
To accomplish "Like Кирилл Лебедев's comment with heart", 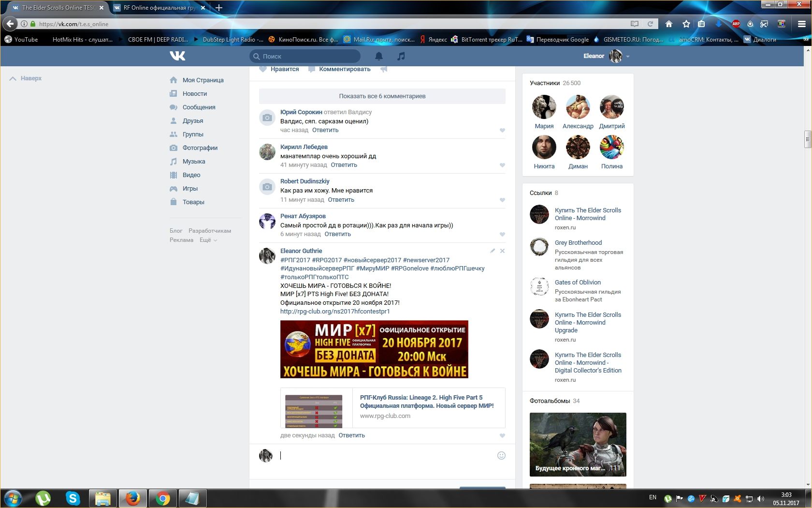I will [502, 165].
